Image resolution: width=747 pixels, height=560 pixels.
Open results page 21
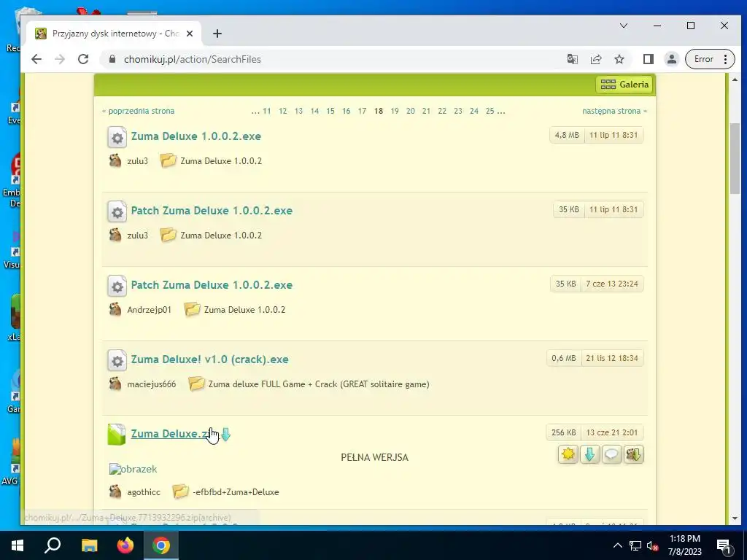coord(426,111)
